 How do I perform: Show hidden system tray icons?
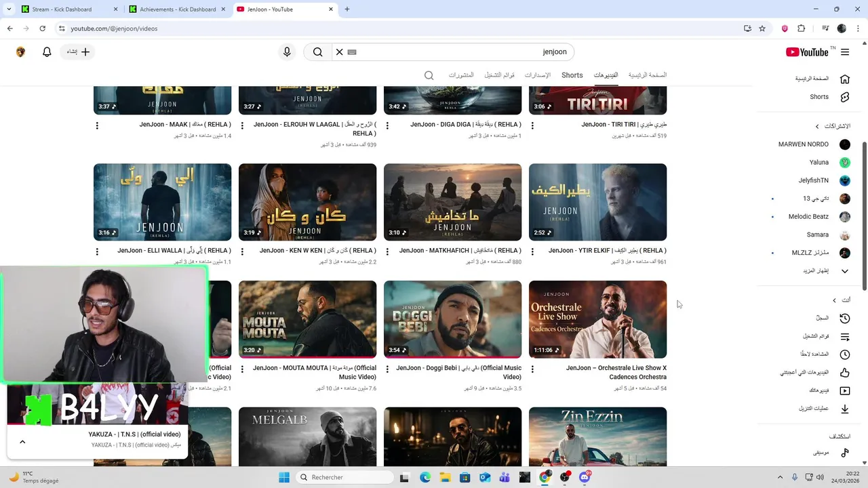[x=779, y=477]
